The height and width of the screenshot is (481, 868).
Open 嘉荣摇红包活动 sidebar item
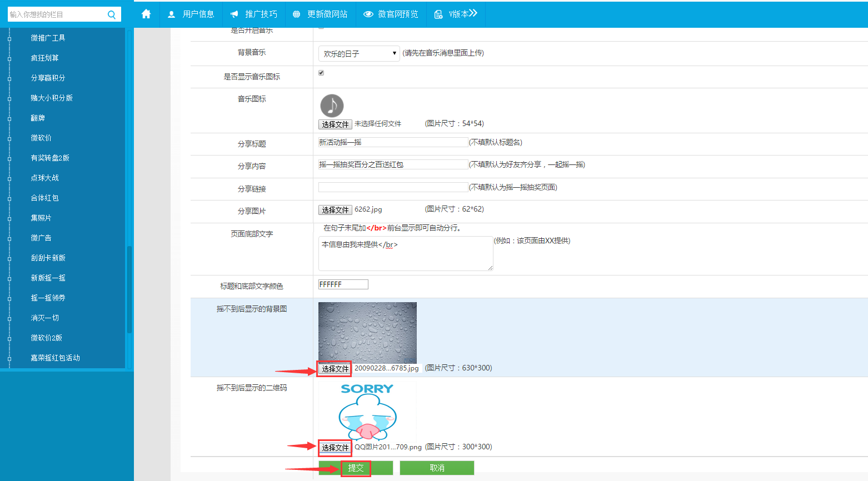[x=56, y=358]
